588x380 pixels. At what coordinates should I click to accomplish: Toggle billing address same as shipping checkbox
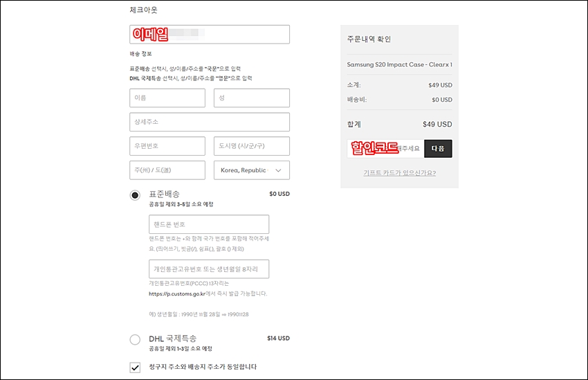[x=135, y=368]
